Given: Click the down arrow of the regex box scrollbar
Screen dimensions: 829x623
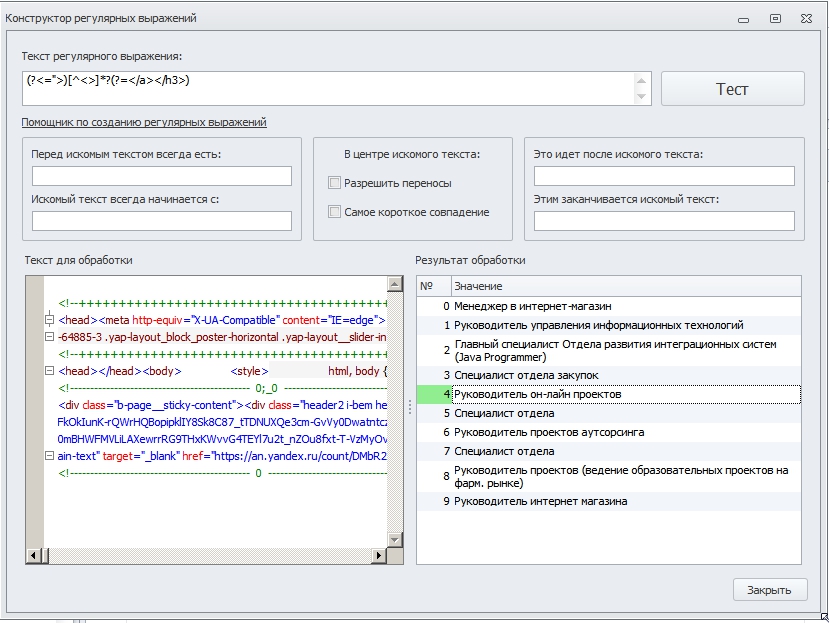Looking at the screenshot, I should [641, 96].
